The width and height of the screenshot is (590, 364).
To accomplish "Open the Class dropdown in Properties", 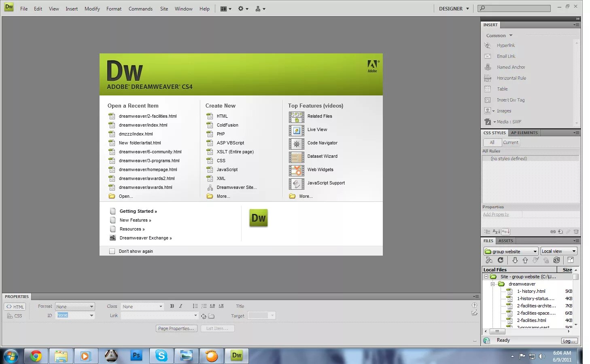I will click(142, 306).
